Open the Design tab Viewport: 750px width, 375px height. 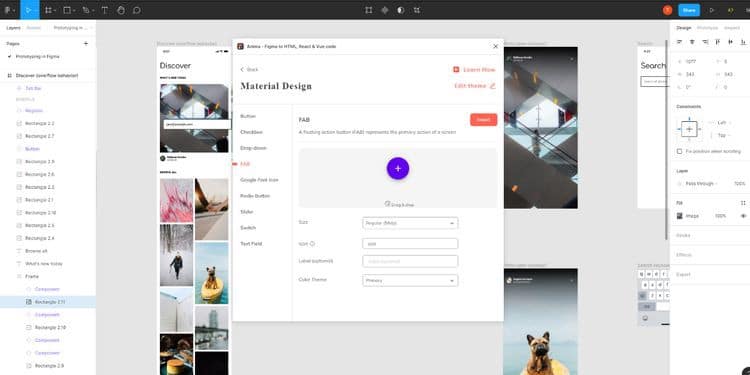684,28
